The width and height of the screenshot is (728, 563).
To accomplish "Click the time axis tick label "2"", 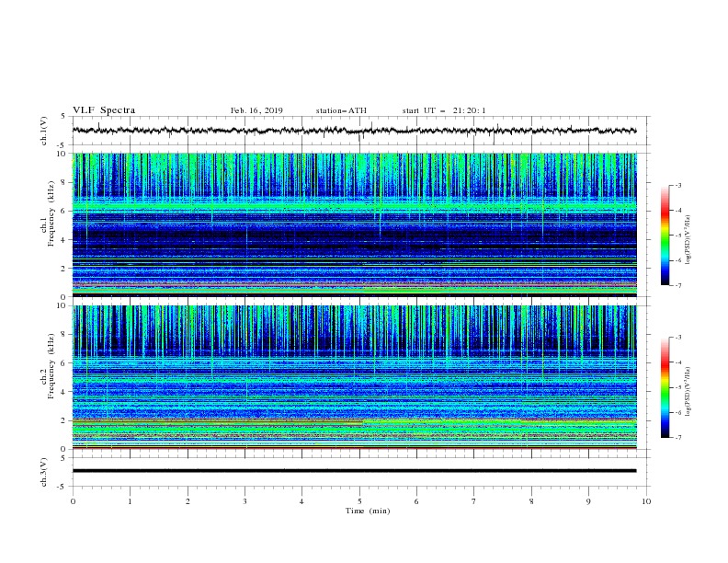I will [x=188, y=501].
